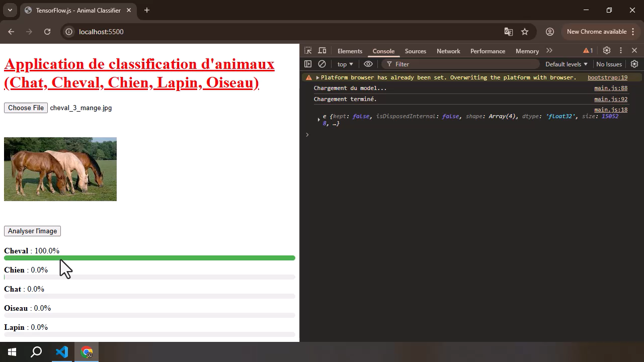
Task: Switch to the Network tab
Action: pos(448,51)
